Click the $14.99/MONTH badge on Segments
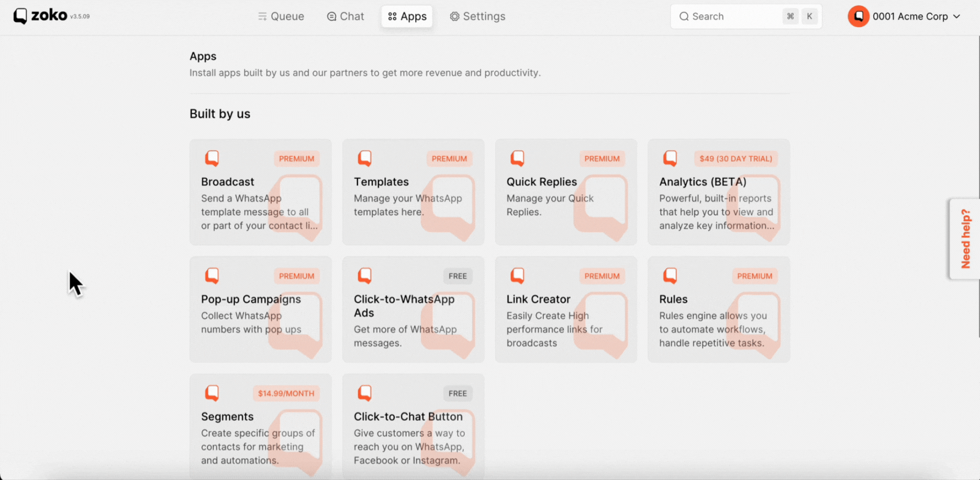This screenshot has width=980, height=480. pos(286,393)
